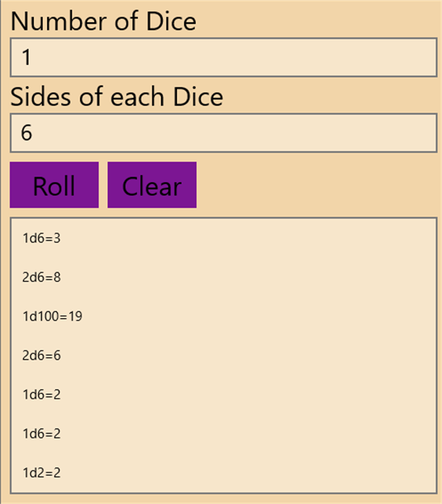Place cursor after the 1 in dice count
Screen dimensions: 442x504
(32, 58)
